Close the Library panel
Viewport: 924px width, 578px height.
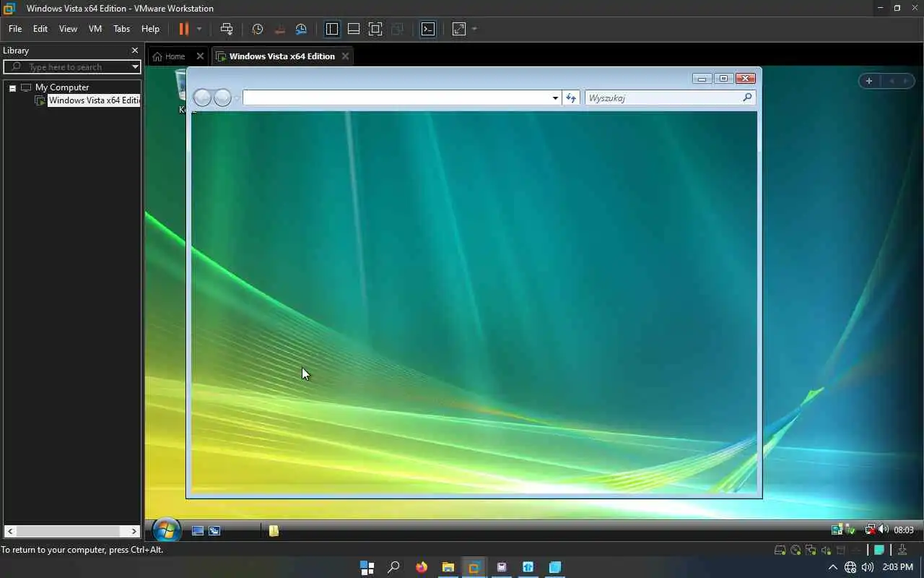pyautogui.click(x=134, y=51)
